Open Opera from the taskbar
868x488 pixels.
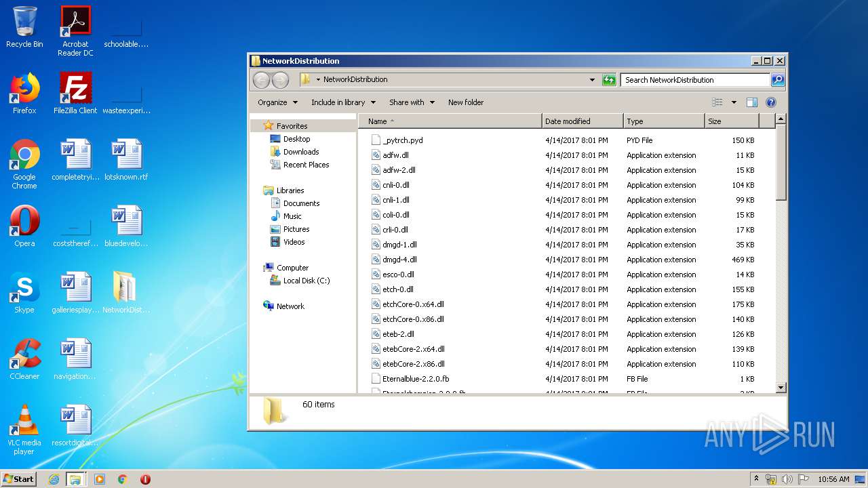[145, 479]
